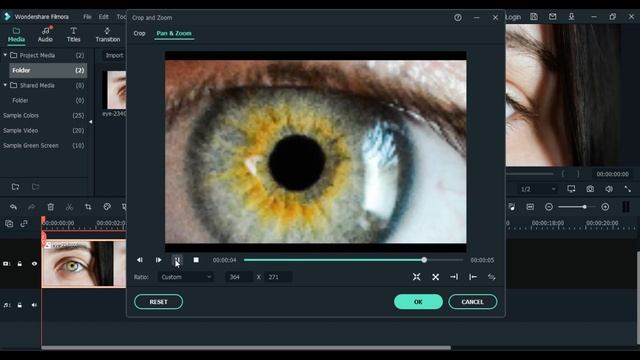Hide the video track with eye icon
Screen dimensions: 640x360
click(x=34, y=264)
